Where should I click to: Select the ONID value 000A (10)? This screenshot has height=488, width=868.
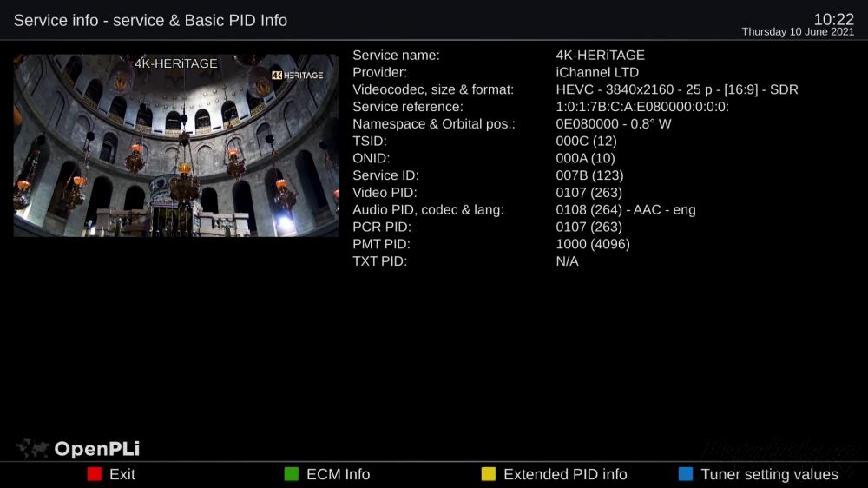tap(585, 158)
